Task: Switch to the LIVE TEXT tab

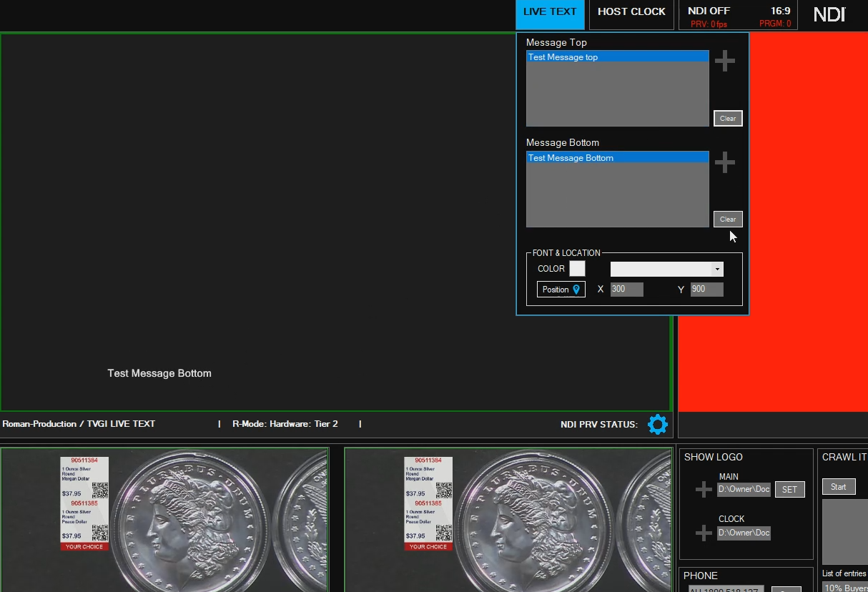Action: pyautogui.click(x=549, y=11)
